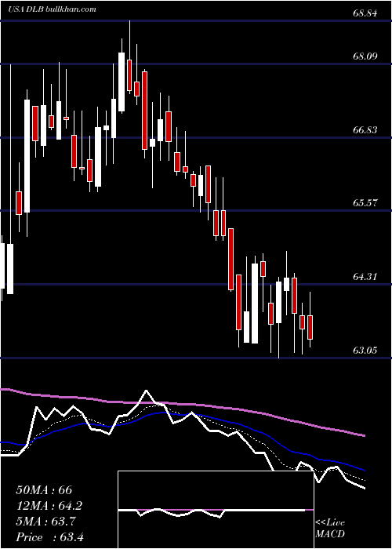Click the Price : 63.4 text
This screenshot has height=549, width=392.
[49, 537]
